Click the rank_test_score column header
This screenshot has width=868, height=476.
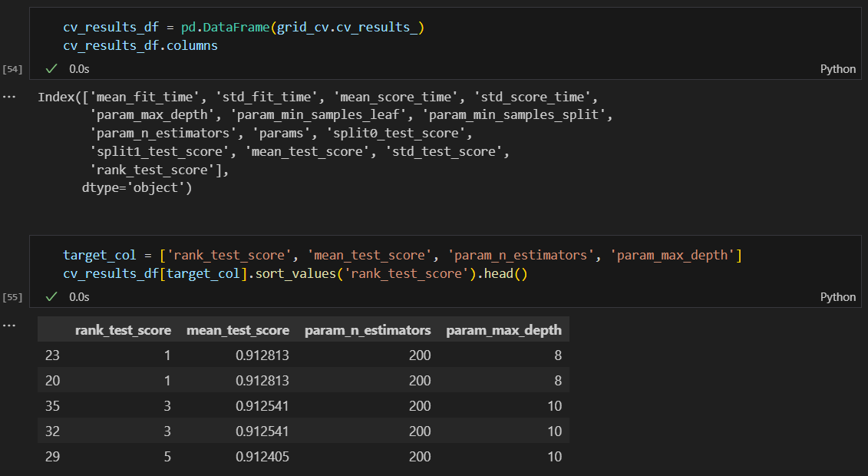click(x=123, y=330)
